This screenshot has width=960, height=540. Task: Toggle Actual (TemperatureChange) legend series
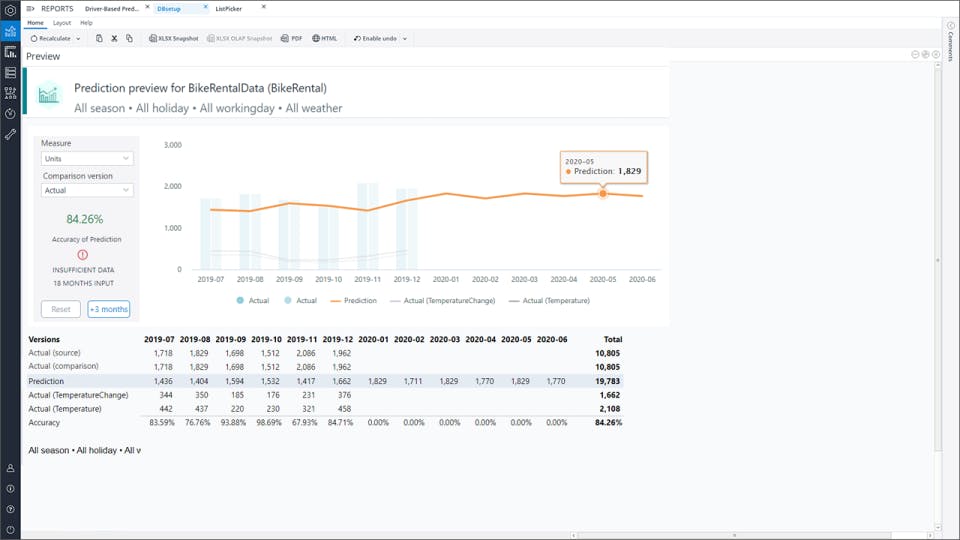tap(443, 300)
